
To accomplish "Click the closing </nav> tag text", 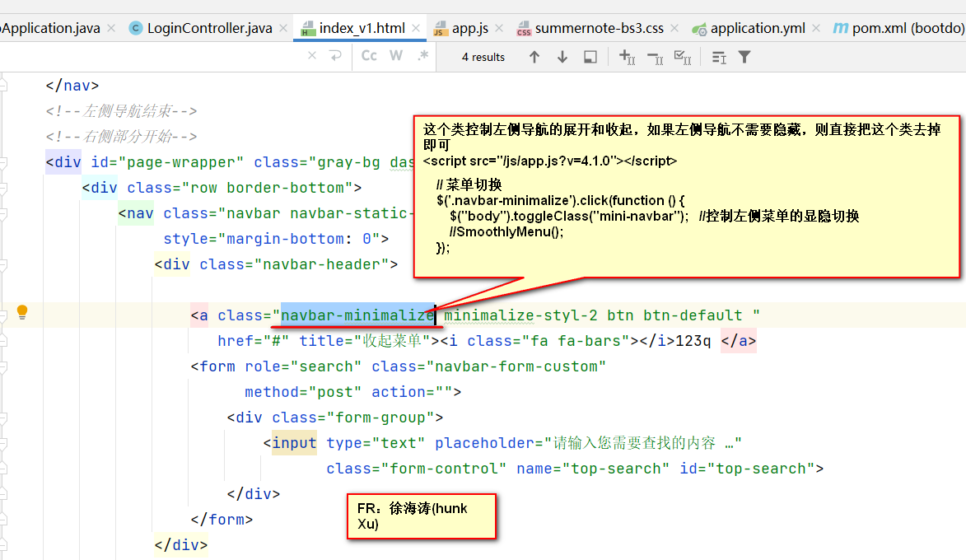I will 72,86.
